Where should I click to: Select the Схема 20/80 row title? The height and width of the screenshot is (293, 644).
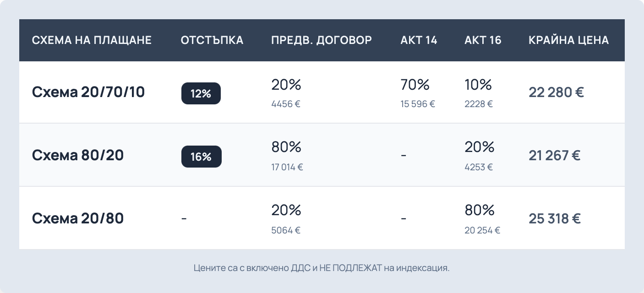(x=78, y=218)
